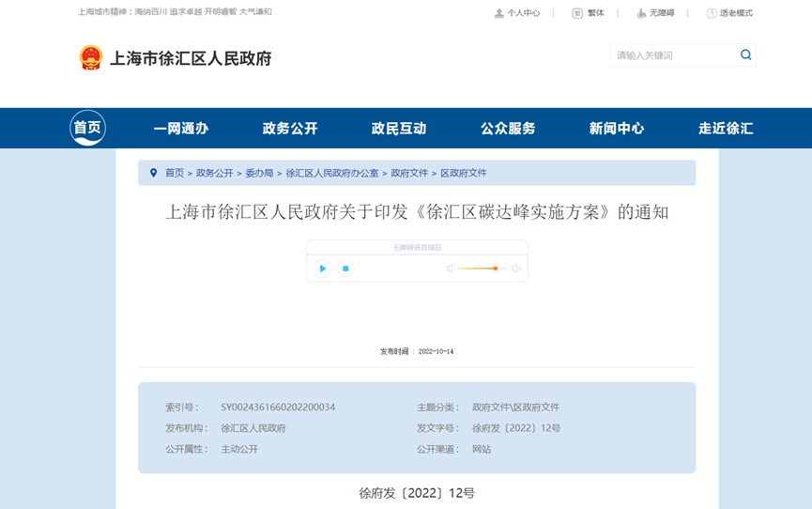Open 新闻中心 navigation menu

616,128
